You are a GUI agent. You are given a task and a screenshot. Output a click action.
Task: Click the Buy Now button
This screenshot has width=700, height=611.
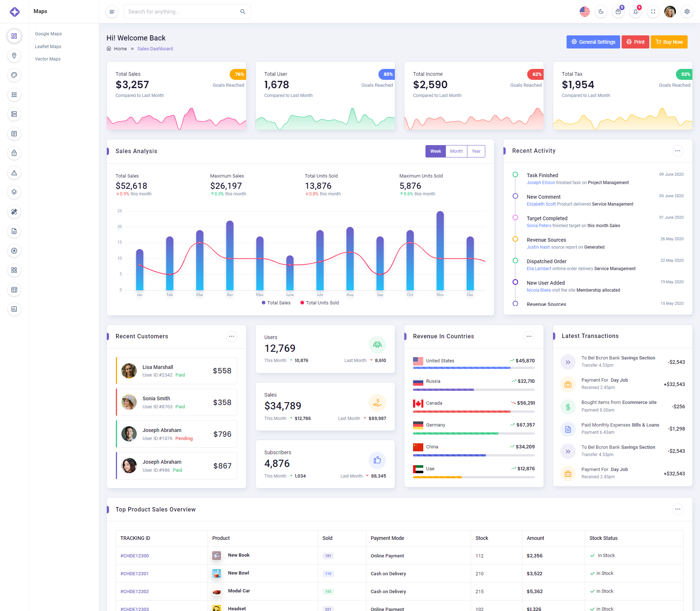pyautogui.click(x=669, y=42)
